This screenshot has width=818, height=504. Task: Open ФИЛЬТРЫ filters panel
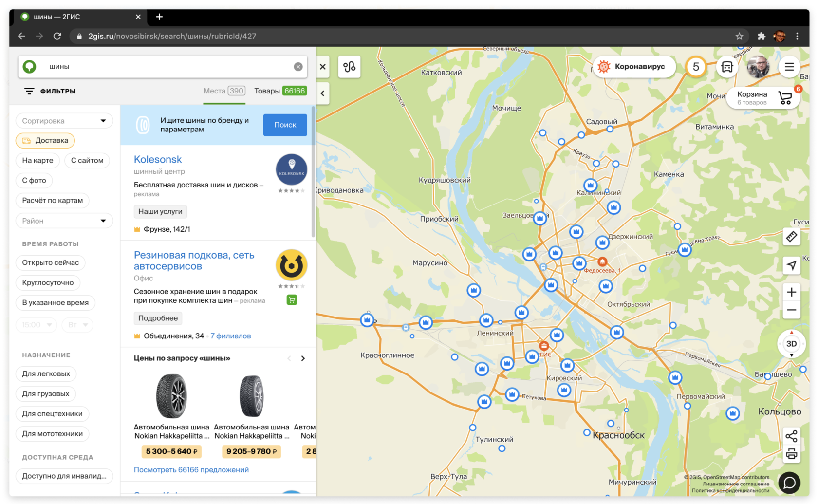(x=50, y=91)
